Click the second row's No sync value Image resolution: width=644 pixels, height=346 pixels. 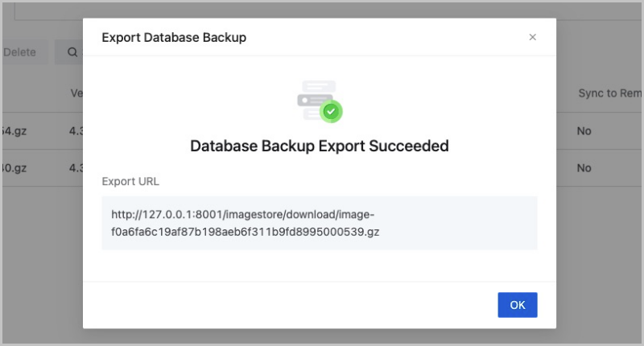coord(584,168)
